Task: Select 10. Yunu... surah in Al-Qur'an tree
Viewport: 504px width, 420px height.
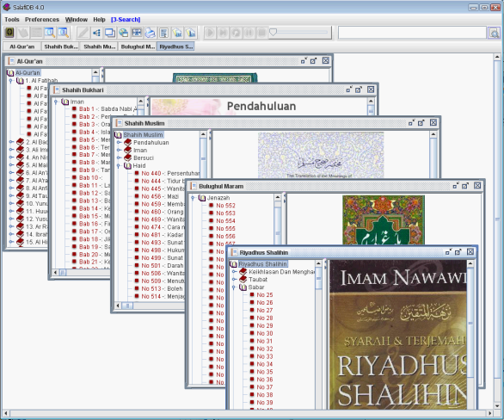Action: (x=37, y=204)
